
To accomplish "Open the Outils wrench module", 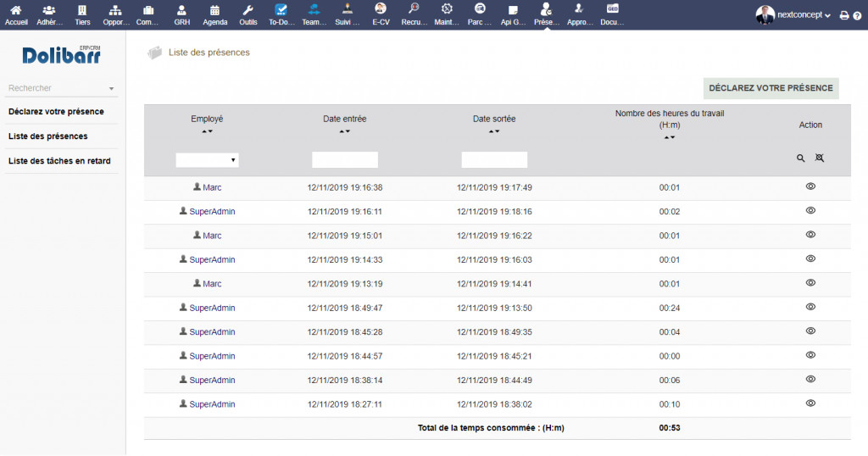I will [248, 14].
